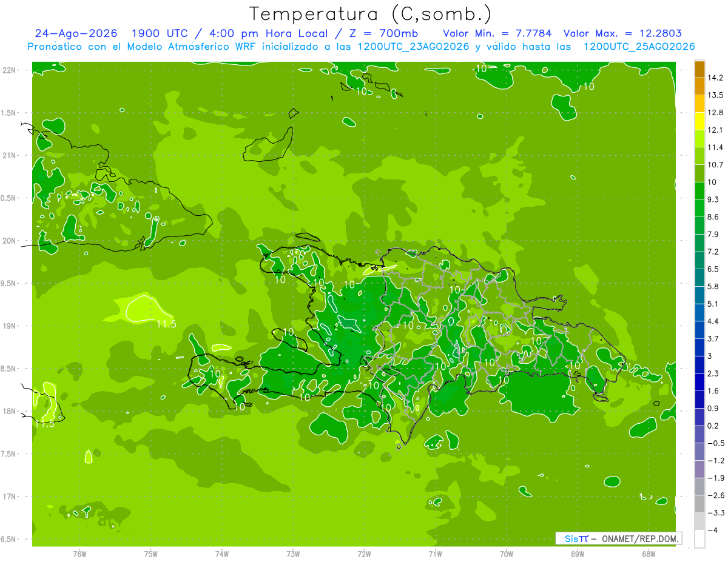The width and height of the screenshot is (728, 562).
Task: Click the "20N" latitude axis label
Action: click(x=8, y=241)
